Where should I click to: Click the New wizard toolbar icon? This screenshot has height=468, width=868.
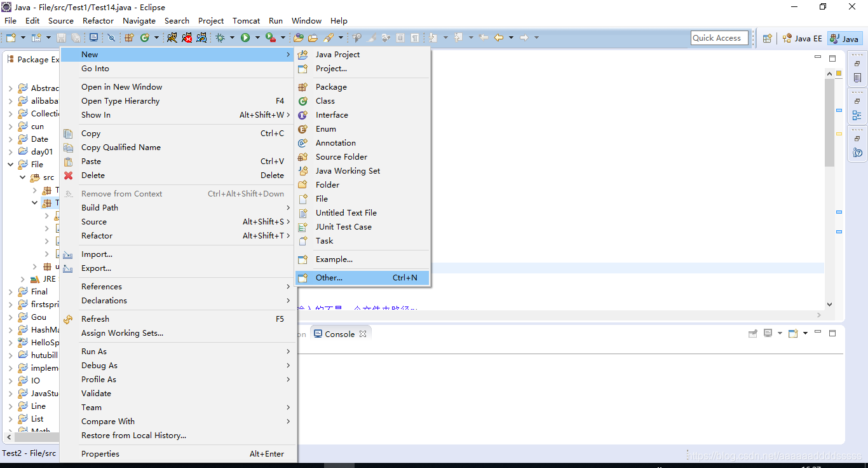(11, 38)
